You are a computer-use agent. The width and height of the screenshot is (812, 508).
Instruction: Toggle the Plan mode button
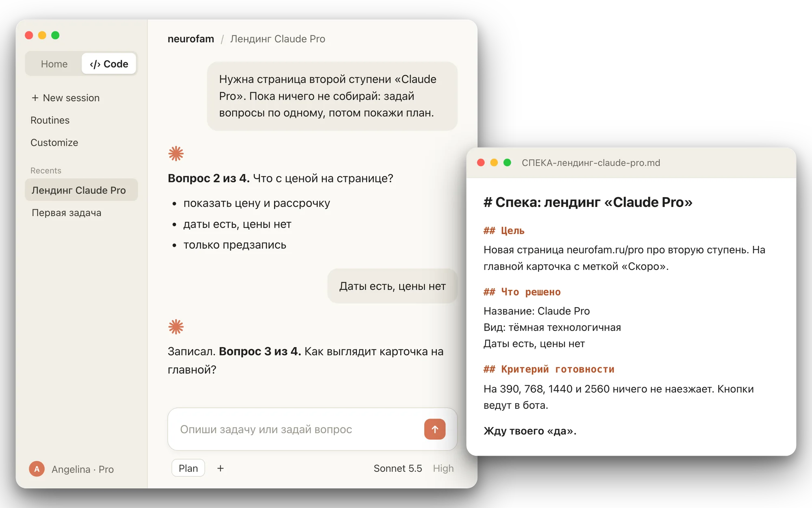188,468
